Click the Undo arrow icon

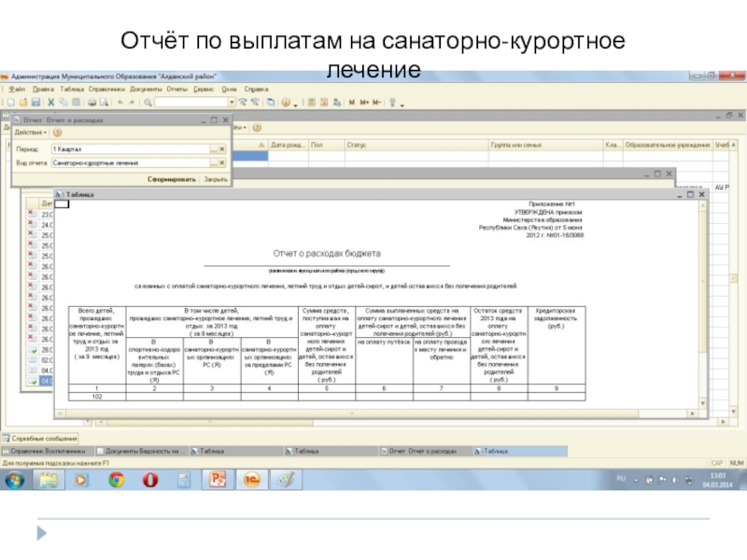(x=120, y=103)
